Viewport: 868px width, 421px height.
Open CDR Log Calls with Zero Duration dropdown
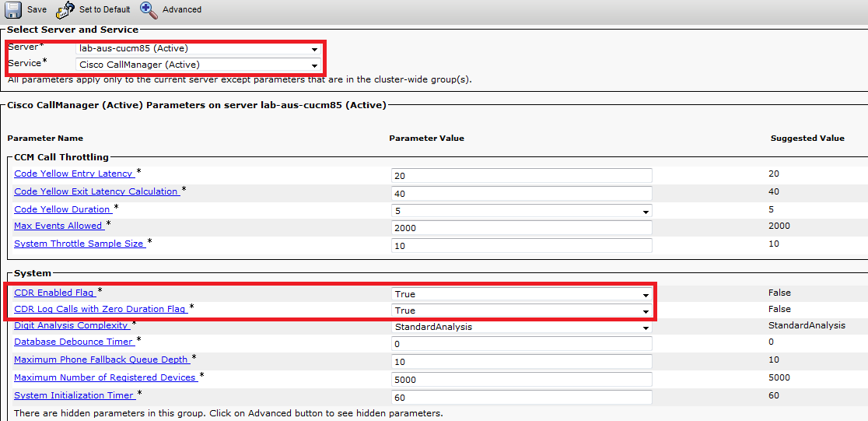click(x=521, y=310)
